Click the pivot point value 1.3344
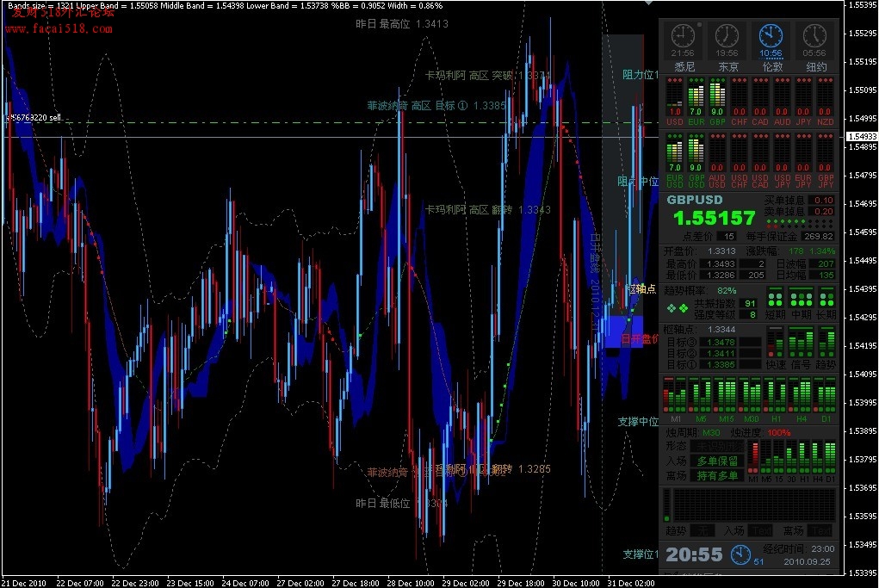 pos(721,330)
